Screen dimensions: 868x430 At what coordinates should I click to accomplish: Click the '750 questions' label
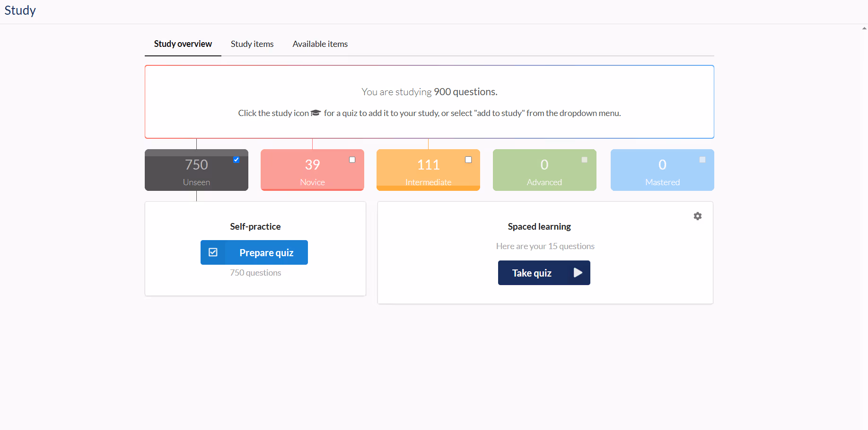pyautogui.click(x=255, y=273)
